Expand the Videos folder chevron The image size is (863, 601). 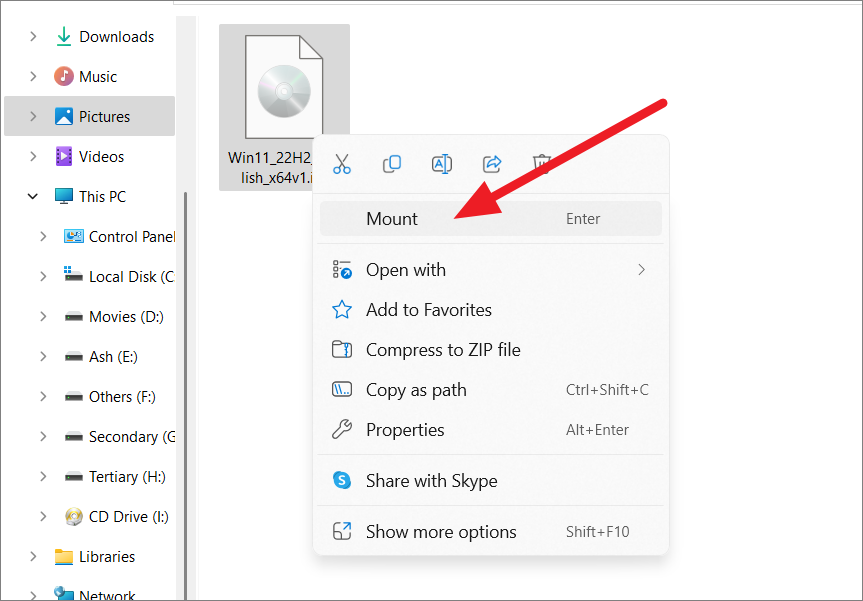[33, 156]
